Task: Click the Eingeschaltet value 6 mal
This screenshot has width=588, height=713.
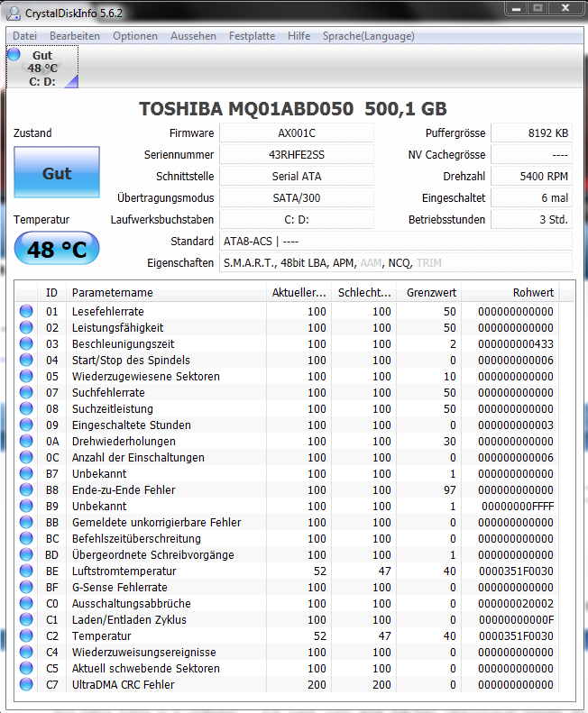Action: pos(531,197)
